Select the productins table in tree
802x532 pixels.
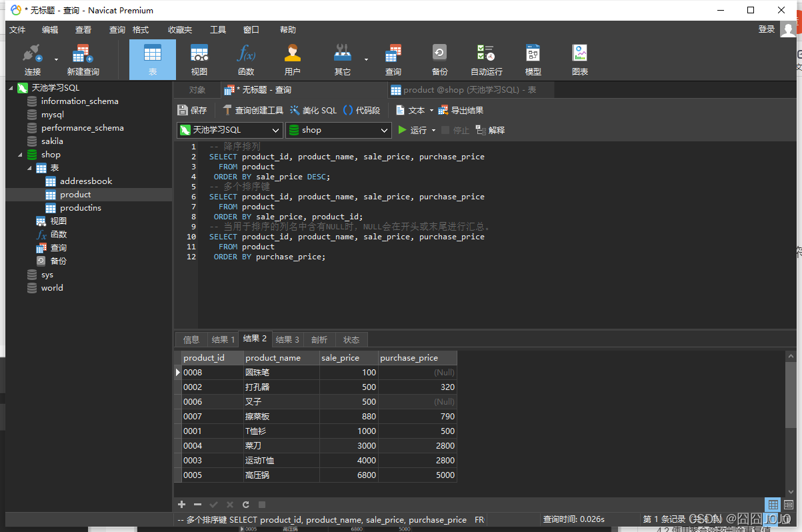tap(81, 208)
